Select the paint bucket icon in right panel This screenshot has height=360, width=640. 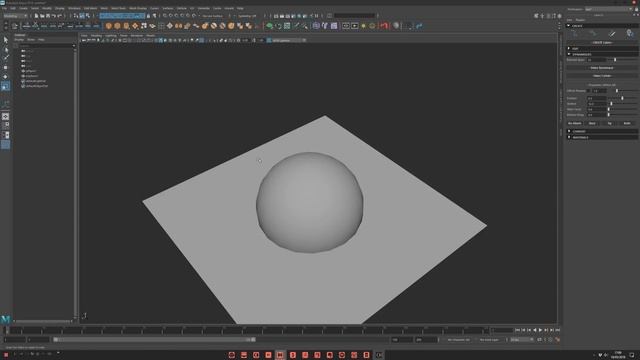click(x=630, y=34)
